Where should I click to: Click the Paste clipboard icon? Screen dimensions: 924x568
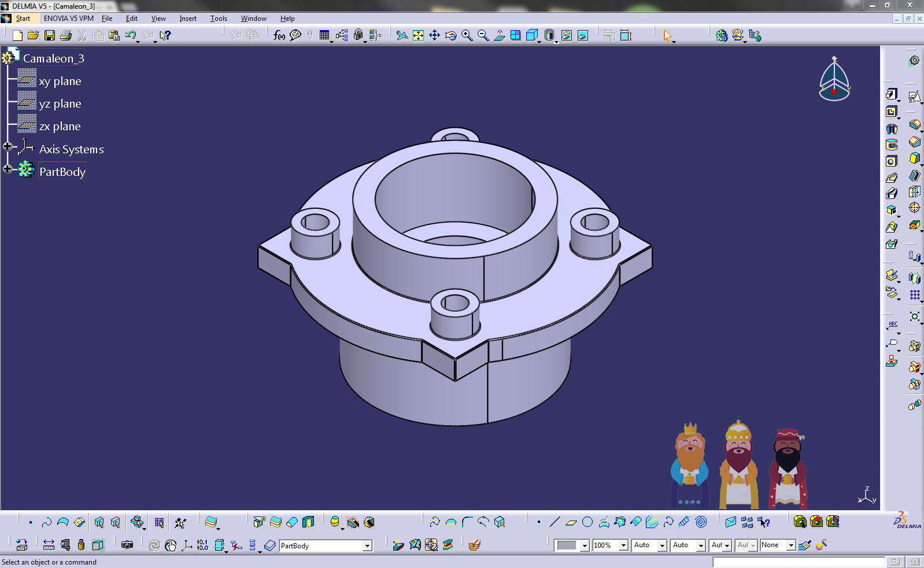click(114, 35)
